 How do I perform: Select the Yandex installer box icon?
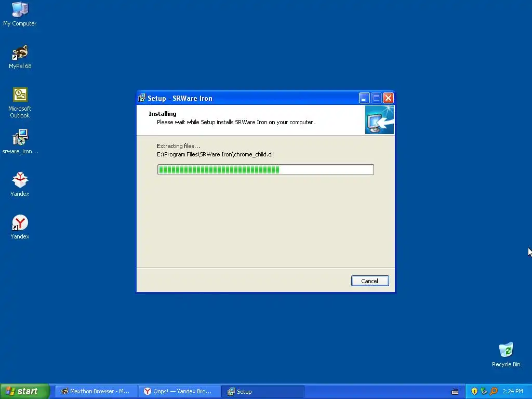click(x=20, y=184)
